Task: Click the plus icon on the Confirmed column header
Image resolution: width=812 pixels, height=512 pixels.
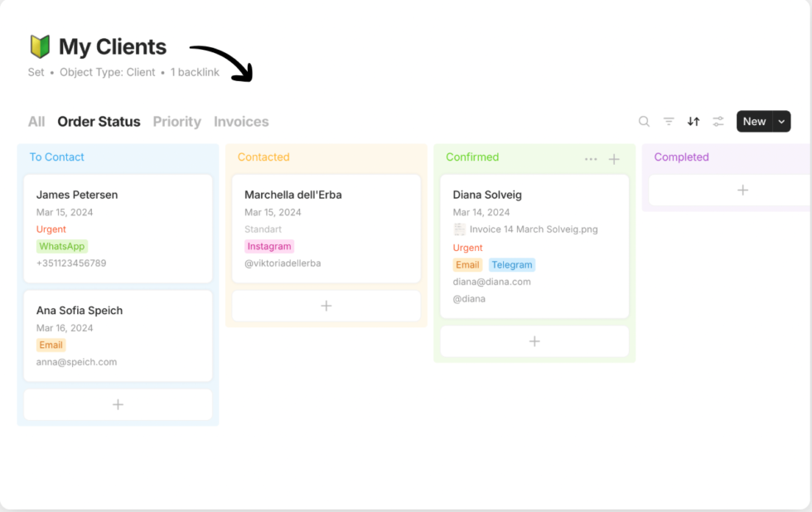Action: pyautogui.click(x=614, y=158)
